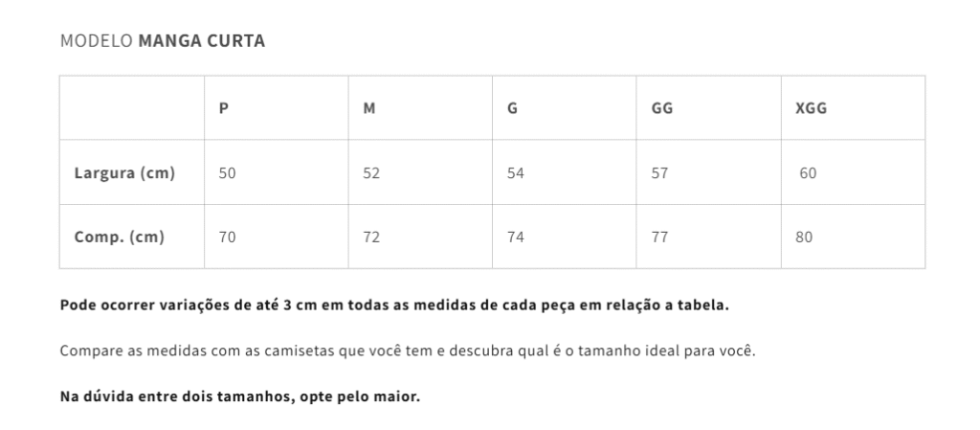Viewport: 980px width, 430px height.
Task: Click the width value 54 for size G
Action: (x=516, y=173)
